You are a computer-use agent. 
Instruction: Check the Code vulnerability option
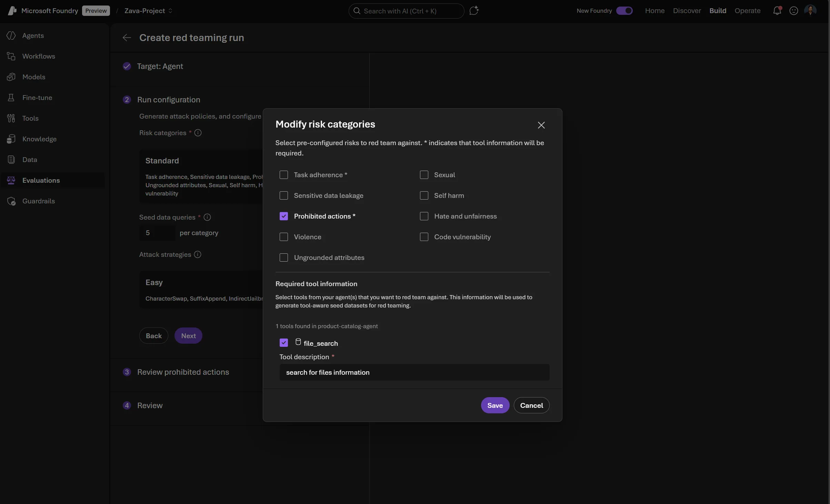[424, 237]
